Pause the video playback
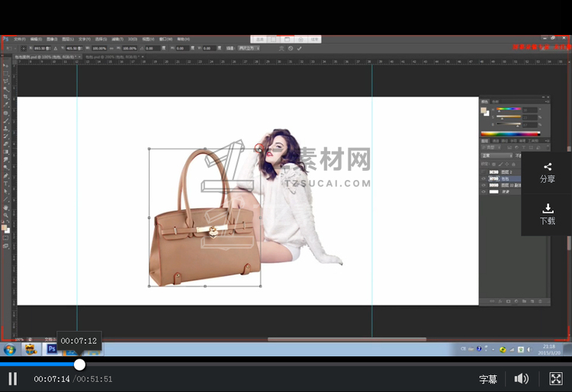The image size is (572, 392). tap(13, 379)
